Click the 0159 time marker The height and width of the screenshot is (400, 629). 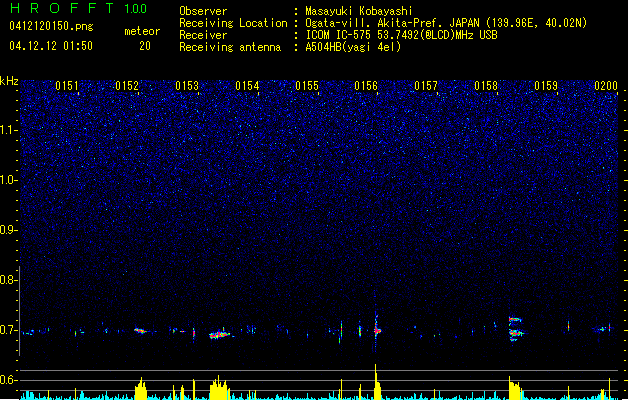pyautogui.click(x=546, y=86)
